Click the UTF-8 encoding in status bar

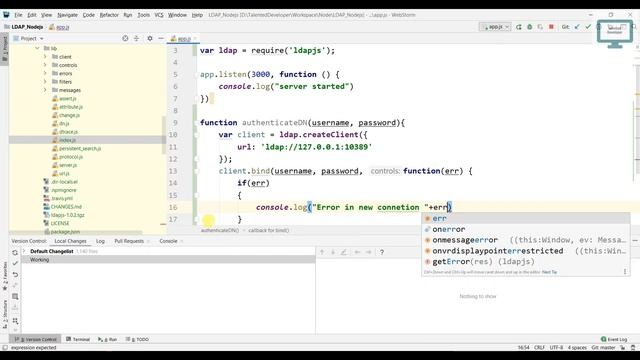[x=556, y=348]
